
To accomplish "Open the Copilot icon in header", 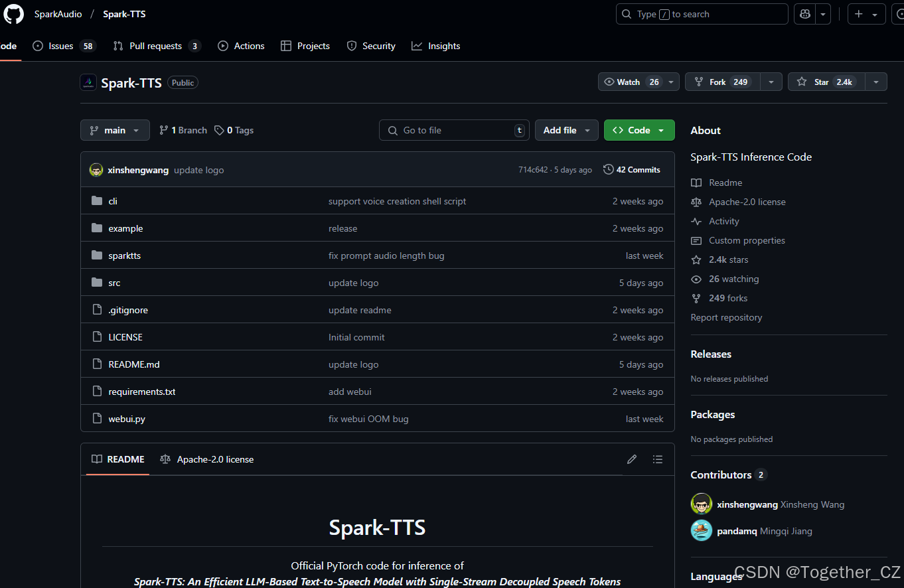I will coord(804,14).
